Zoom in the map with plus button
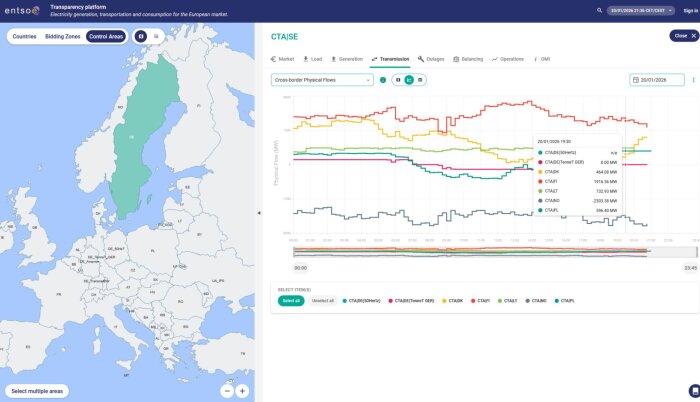 (x=242, y=391)
